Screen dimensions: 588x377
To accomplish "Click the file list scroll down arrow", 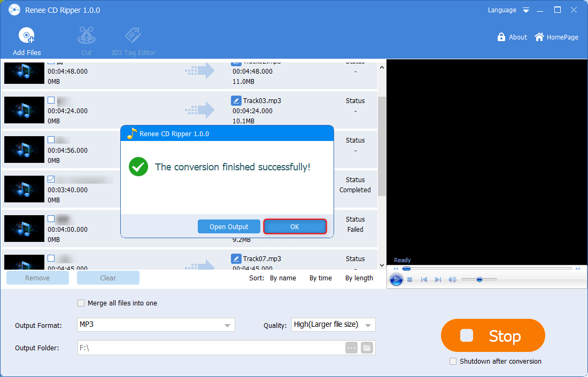I will (x=382, y=265).
